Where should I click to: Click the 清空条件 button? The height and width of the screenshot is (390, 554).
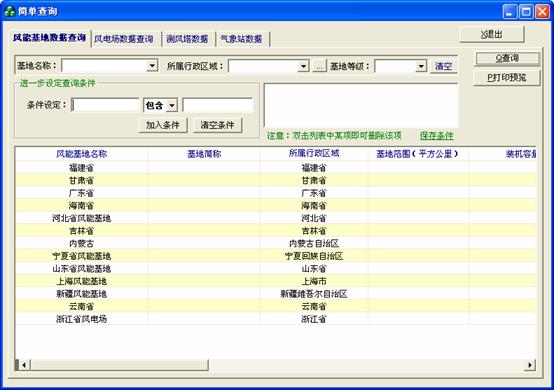click(x=218, y=125)
